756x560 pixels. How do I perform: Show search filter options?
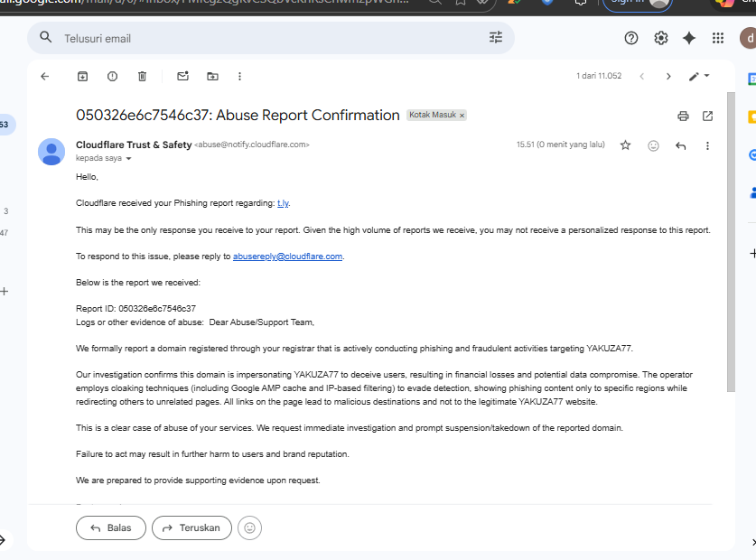point(496,37)
